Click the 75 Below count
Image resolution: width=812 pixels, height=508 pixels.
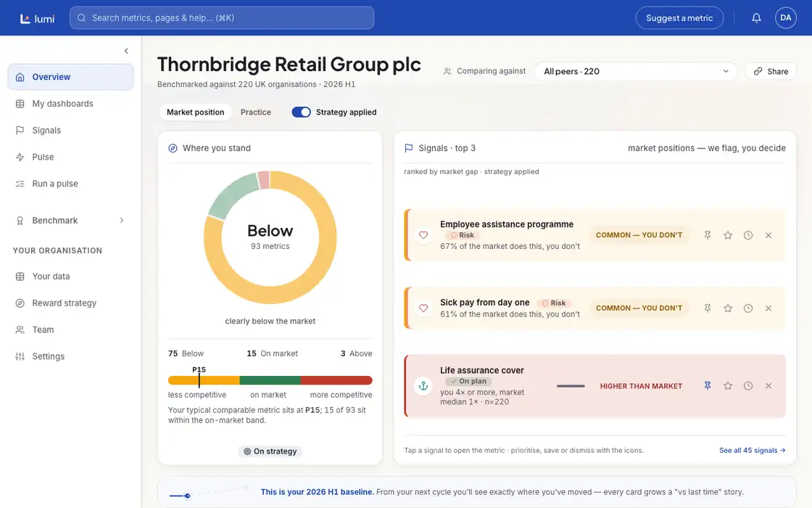(186, 353)
